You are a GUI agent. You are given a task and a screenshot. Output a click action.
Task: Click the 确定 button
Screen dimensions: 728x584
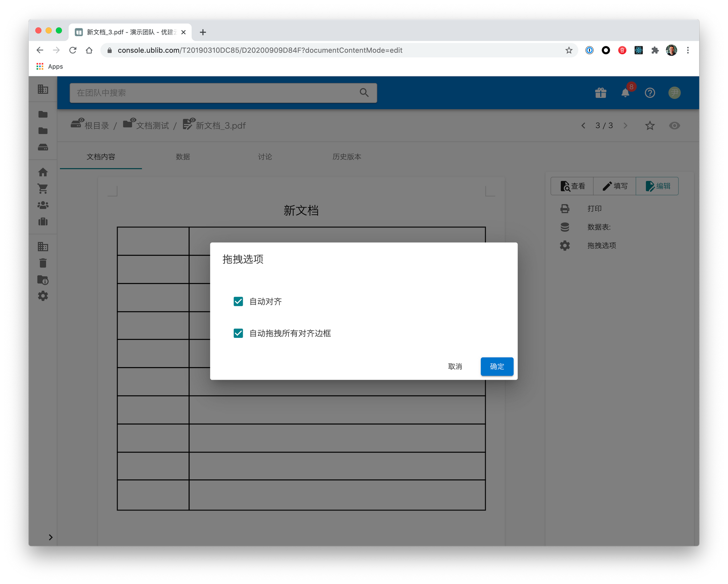[497, 366]
